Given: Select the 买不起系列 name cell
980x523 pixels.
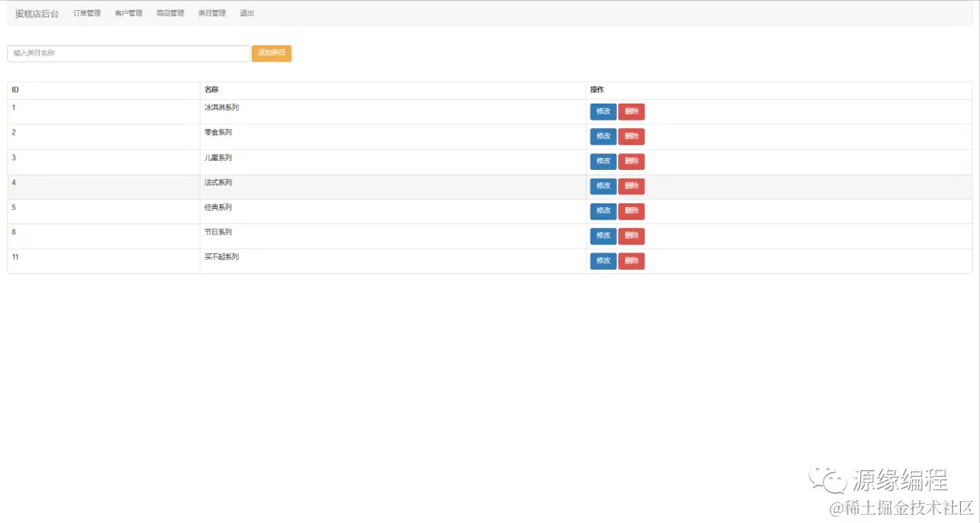Looking at the screenshot, I should click(x=393, y=261).
